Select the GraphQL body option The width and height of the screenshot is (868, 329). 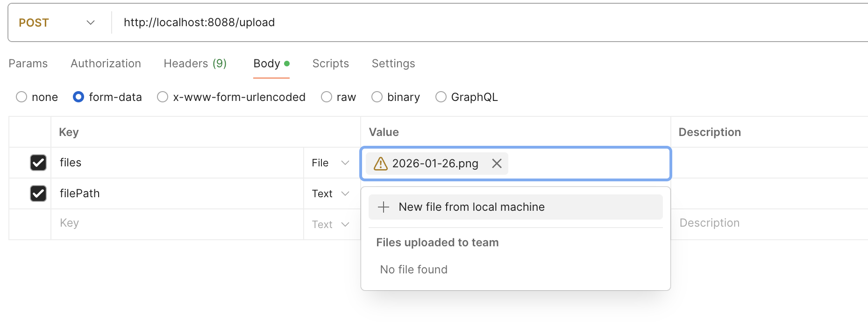coord(441,97)
